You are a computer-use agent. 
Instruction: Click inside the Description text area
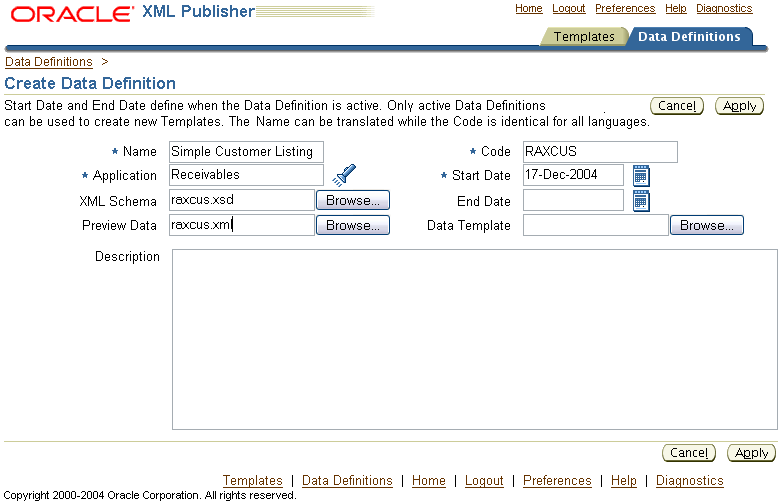click(475, 339)
